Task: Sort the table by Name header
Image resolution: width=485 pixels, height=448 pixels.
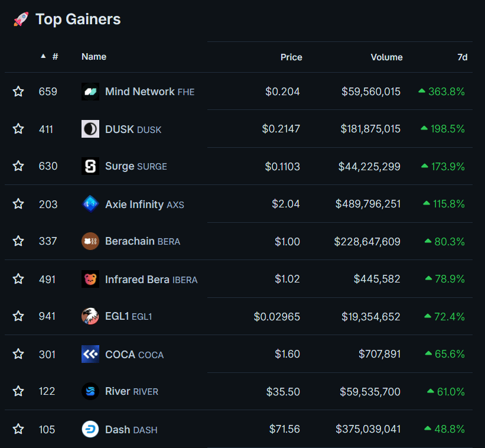Action: coord(94,57)
